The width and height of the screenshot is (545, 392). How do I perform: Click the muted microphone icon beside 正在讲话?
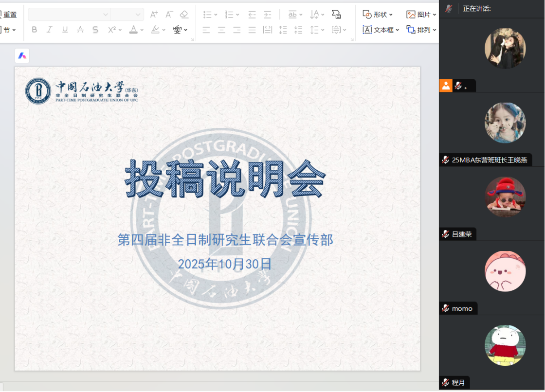click(449, 8)
